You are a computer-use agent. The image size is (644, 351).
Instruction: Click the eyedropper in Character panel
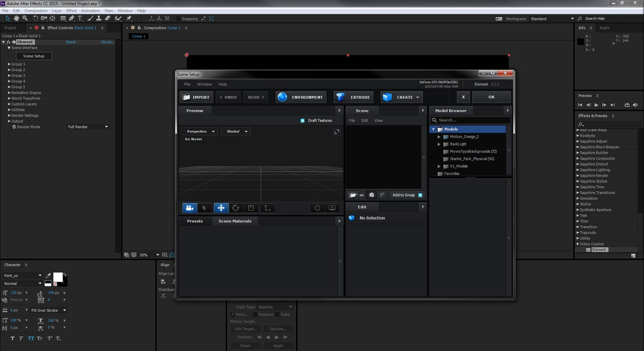tap(48, 276)
